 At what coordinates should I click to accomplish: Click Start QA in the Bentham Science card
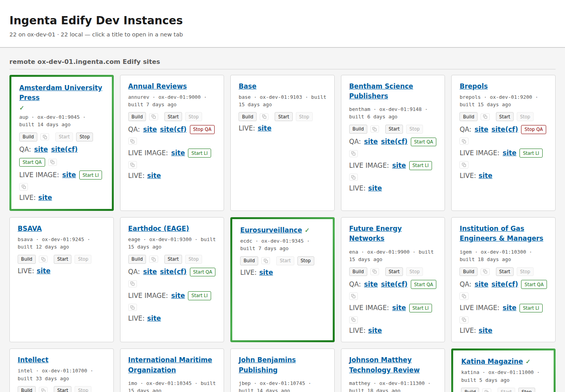[x=423, y=142]
